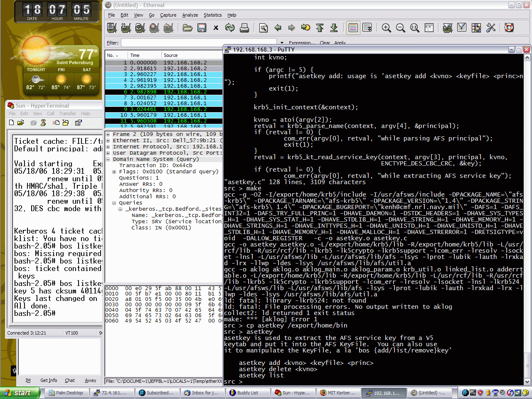Expand the Ethernet II tree node
The width and height of the screenshot is (532, 399).
click(108, 140)
